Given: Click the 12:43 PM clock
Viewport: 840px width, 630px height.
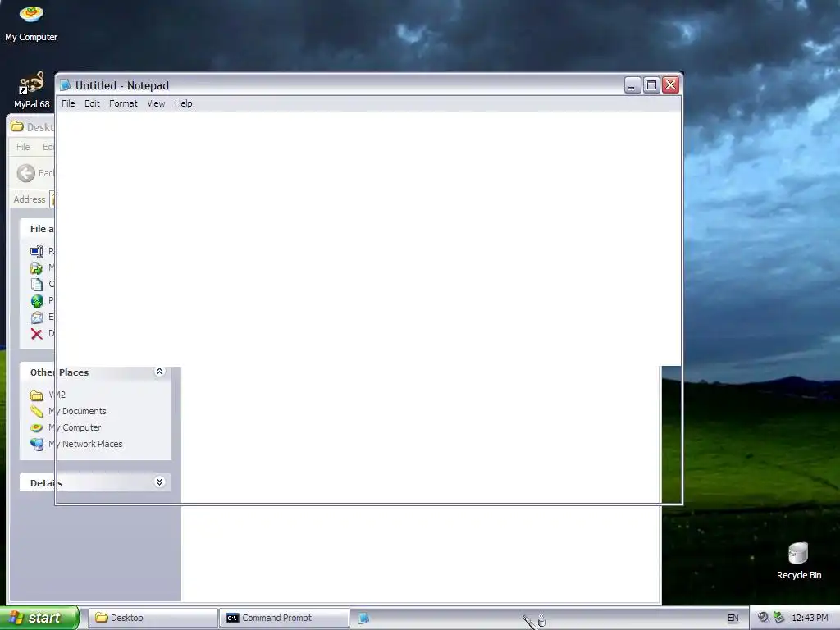Looking at the screenshot, I should (810, 618).
